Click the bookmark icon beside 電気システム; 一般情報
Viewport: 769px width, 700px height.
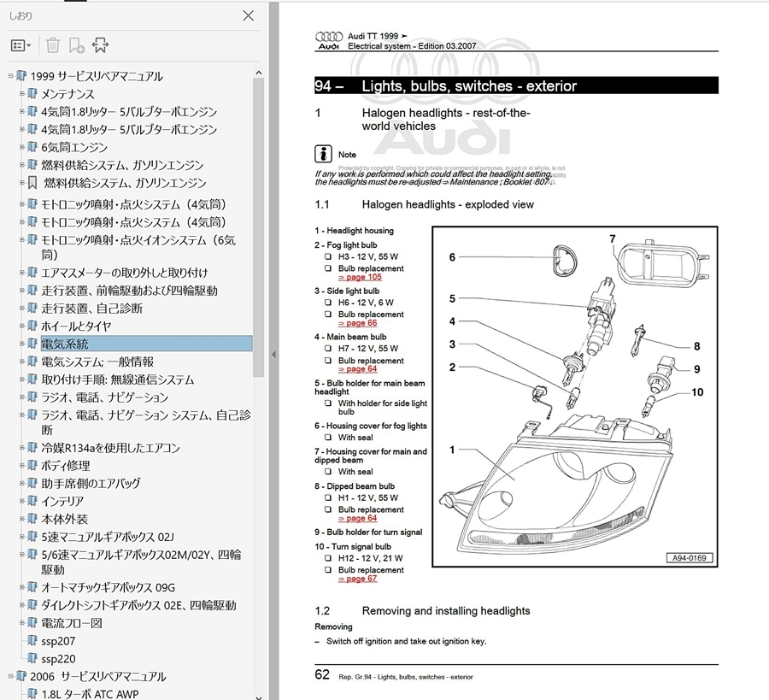pyautogui.click(x=32, y=362)
